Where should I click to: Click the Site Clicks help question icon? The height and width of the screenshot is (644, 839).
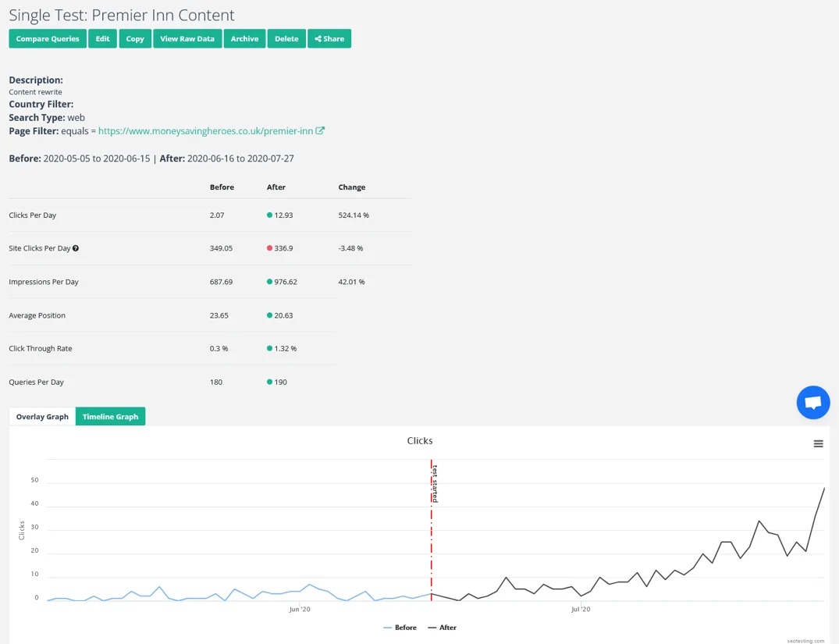point(76,248)
